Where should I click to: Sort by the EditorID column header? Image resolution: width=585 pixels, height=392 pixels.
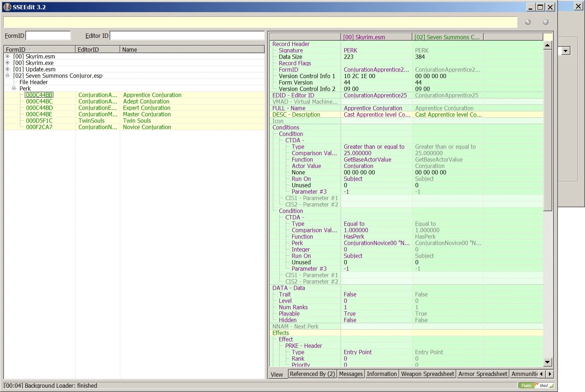98,50
